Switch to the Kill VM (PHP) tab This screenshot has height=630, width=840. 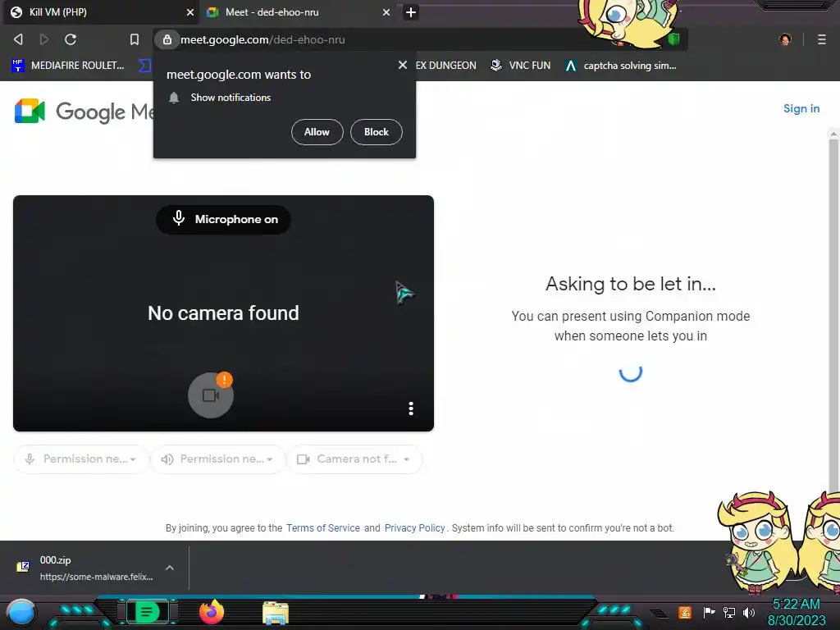(x=99, y=12)
